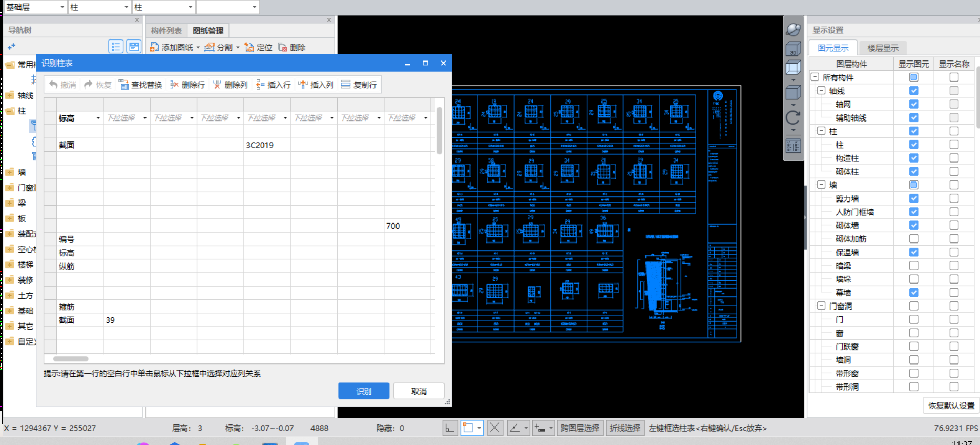Click the table cell containing 39
The width and height of the screenshot is (980, 445).
(x=127, y=320)
